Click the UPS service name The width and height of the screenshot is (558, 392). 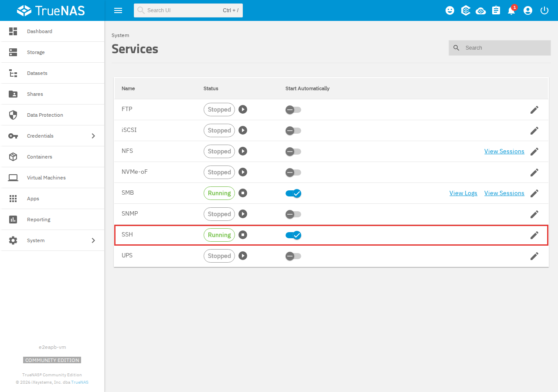[x=127, y=255]
